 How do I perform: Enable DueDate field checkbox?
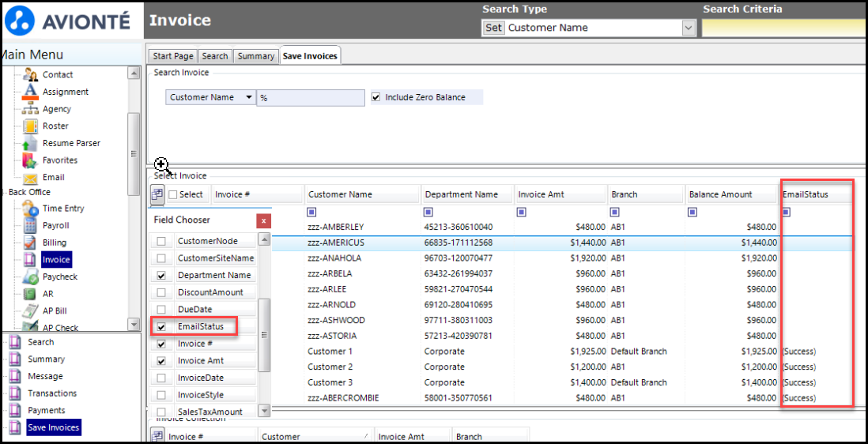[161, 310]
